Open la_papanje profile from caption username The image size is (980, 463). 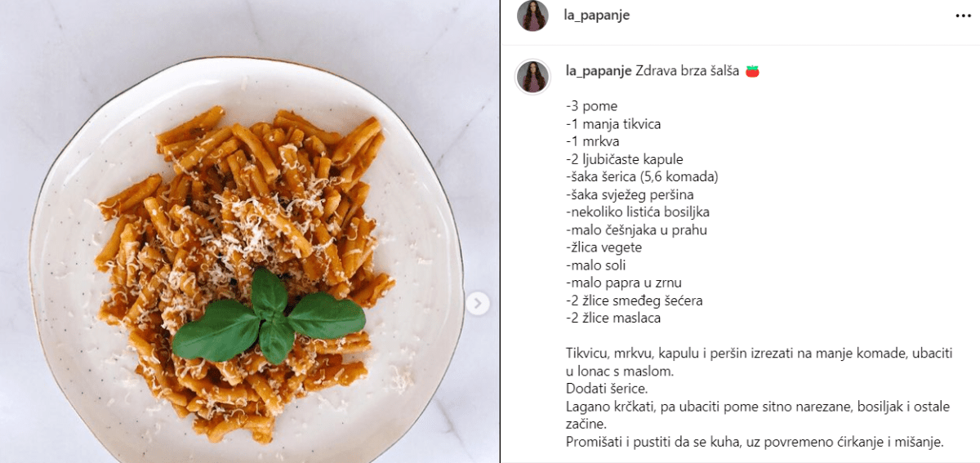599,71
